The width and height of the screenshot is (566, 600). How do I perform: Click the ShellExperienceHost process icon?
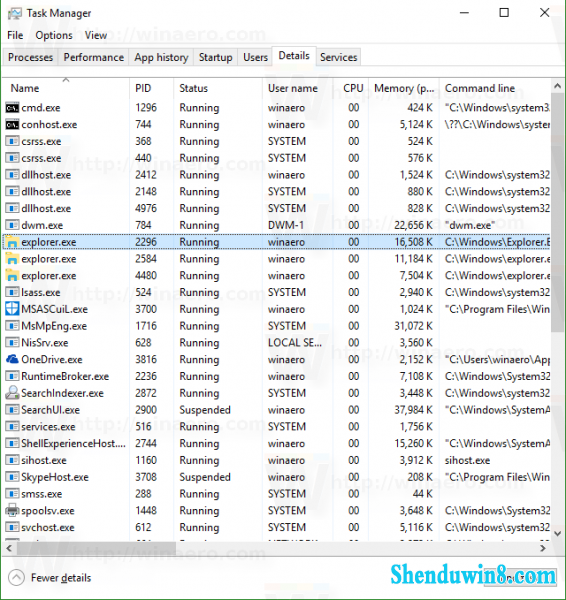pyautogui.click(x=12, y=443)
